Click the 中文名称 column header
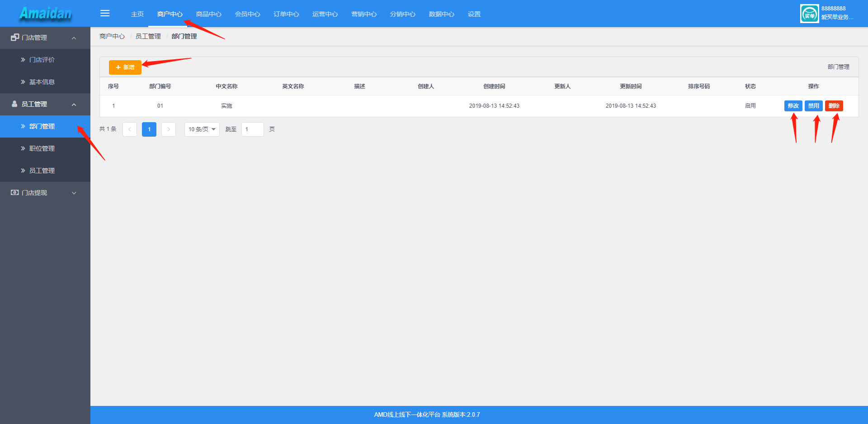The image size is (868, 424). [226, 86]
